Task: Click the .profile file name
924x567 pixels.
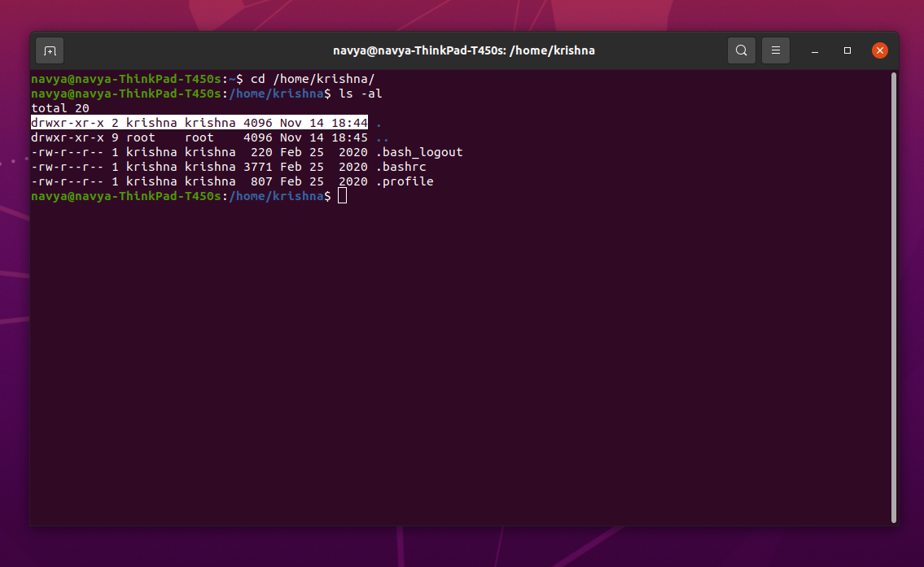Action: click(405, 181)
